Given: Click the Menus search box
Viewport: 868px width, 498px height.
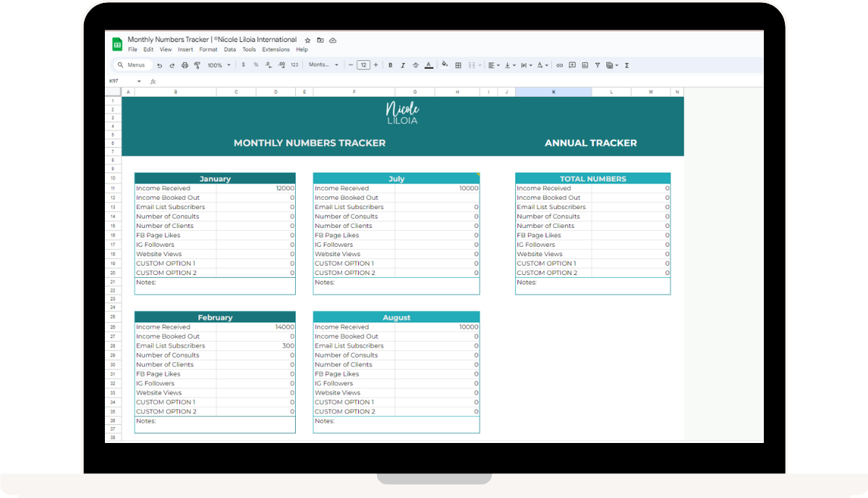Looking at the screenshot, I should (132, 65).
